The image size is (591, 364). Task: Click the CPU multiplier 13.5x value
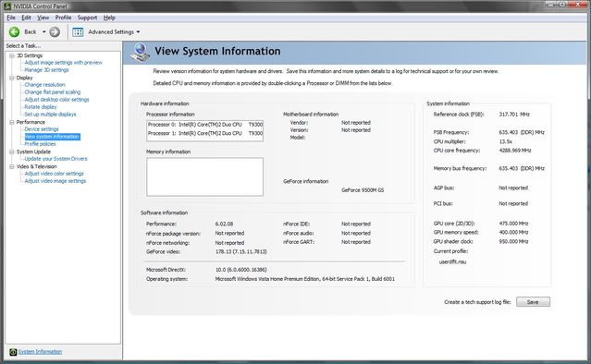coord(505,141)
